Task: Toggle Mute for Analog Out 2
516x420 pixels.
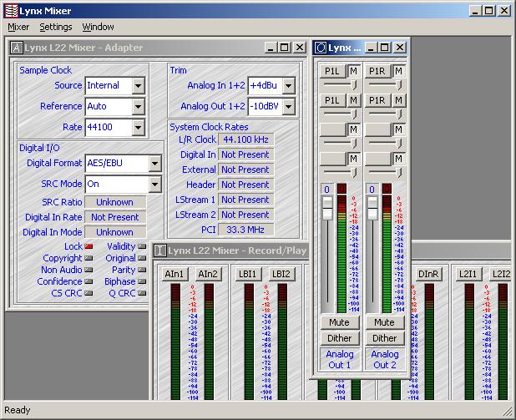Action: click(x=385, y=322)
